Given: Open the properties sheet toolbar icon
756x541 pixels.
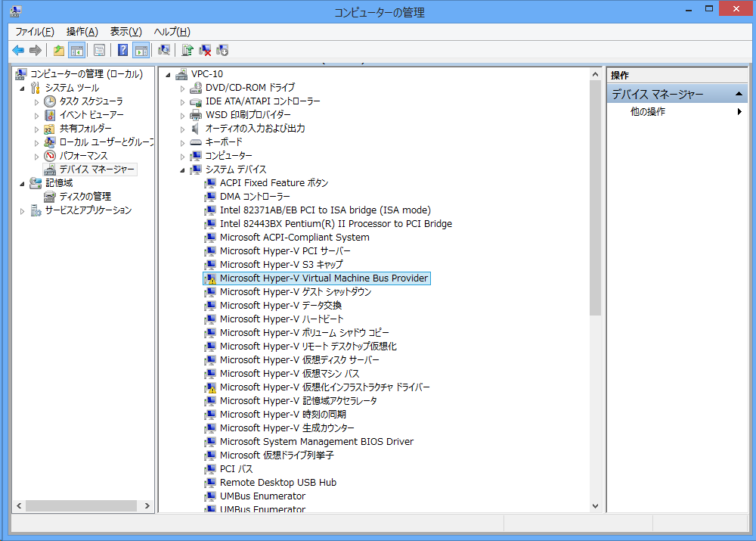Looking at the screenshot, I should [99, 50].
